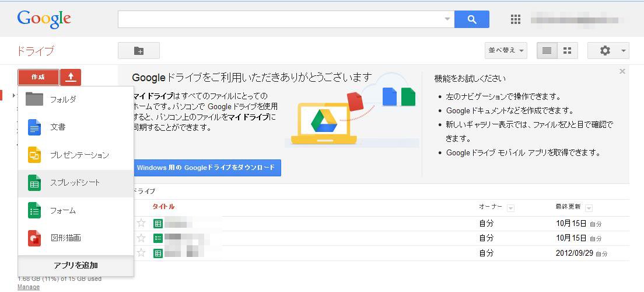644x292 pixels.
Task: Click spreadsheet icon of first file row
Action: (x=157, y=224)
